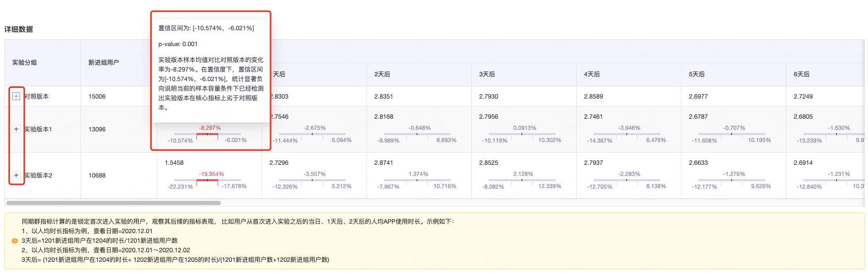Image resolution: width=868 pixels, height=274 pixels.
Task: Click the 新进组用户 column header
Action: [103, 63]
